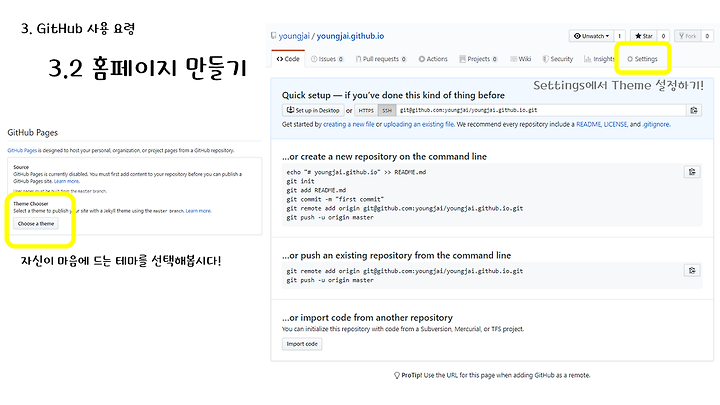This screenshot has height=405, width=720.
Task: Click the Fork button
Action: 687,36
